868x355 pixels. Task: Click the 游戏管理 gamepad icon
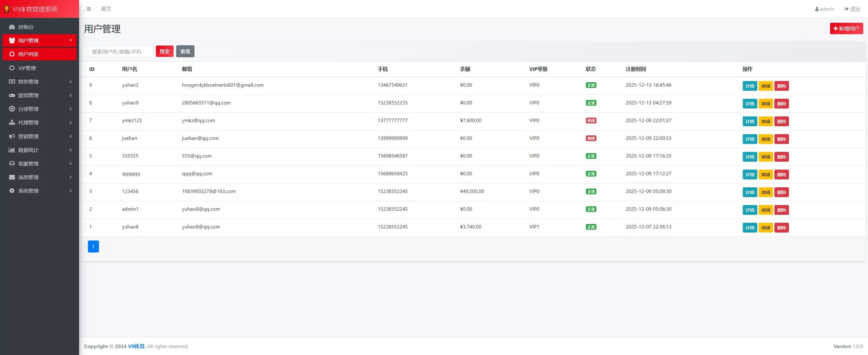pyautogui.click(x=12, y=95)
